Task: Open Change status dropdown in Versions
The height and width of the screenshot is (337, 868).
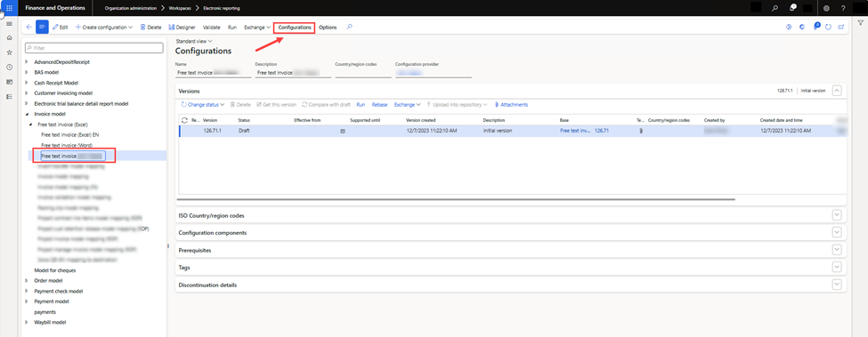Action: [203, 104]
